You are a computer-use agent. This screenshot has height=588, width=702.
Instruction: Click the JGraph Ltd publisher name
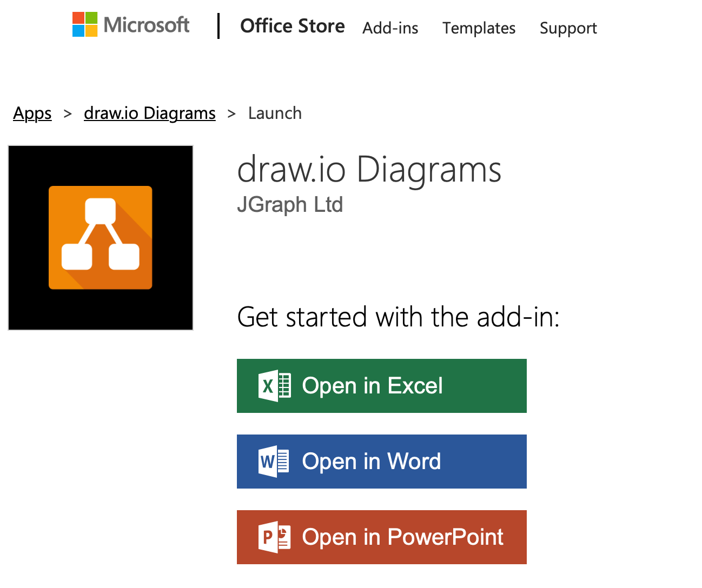coord(290,204)
